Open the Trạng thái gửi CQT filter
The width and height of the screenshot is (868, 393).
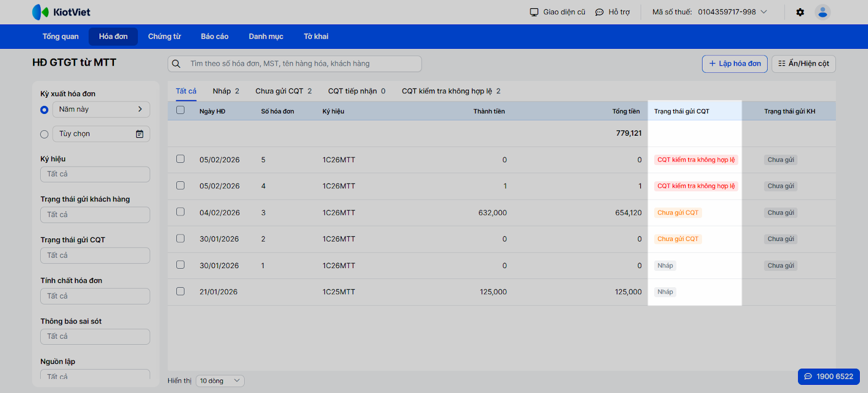click(x=95, y=256)
